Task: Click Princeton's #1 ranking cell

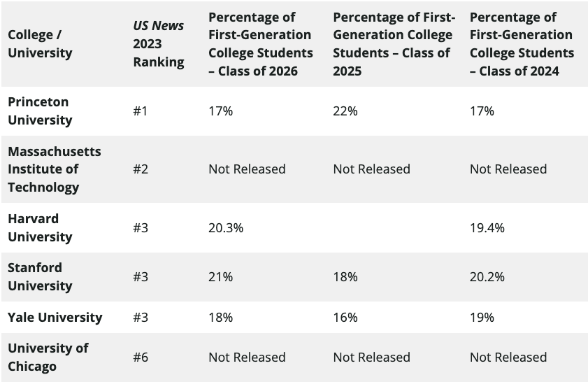Action: click(x=141, y=111)
